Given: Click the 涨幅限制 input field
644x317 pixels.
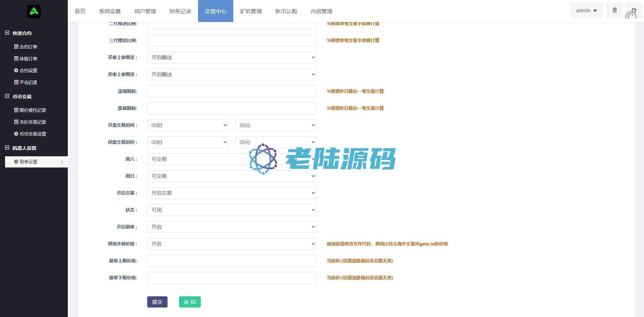Looking at the screenshot, I should [232, 92].
